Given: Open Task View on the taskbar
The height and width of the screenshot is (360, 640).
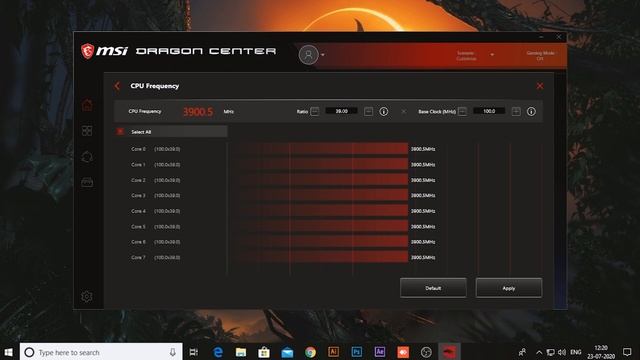Looking at the screenshot, I should point(194,352).
